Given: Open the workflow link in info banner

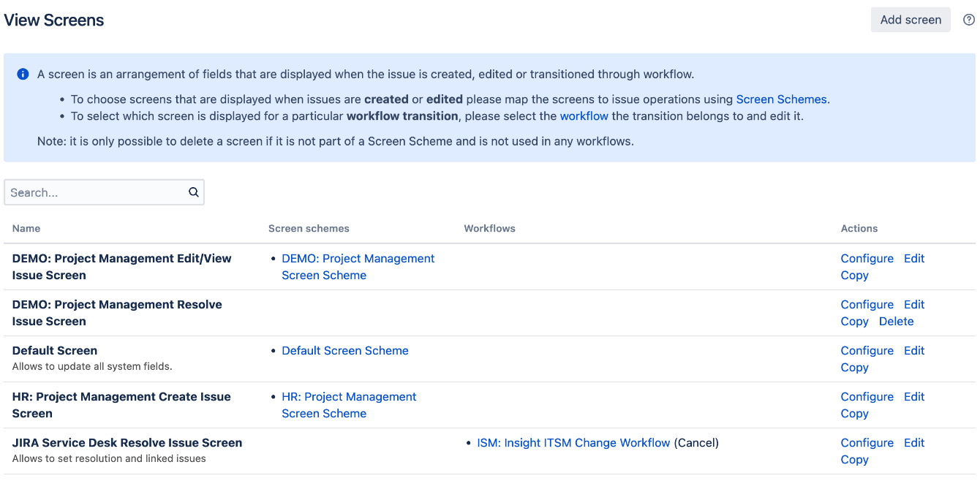Looking at the screenshot, I should [x=584, y=116].
